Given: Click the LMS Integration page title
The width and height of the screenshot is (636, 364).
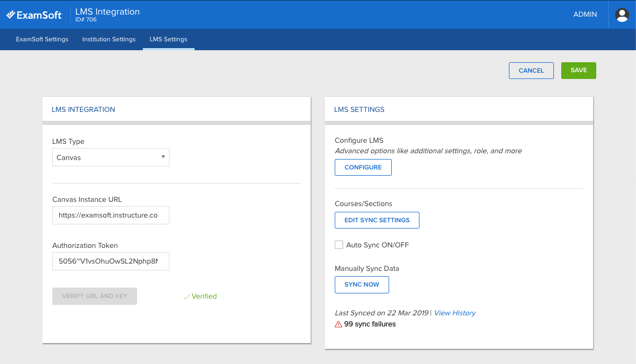Looking at the screenshot, I should [107, 12].
